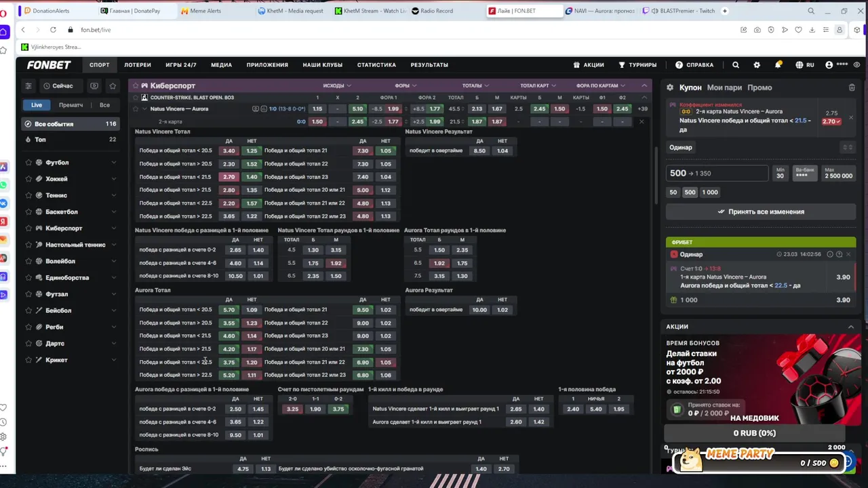Open the FONBET site search icon
Image resolution: width=868 pixels, height=488 pixels.
[x=736, y=65]
